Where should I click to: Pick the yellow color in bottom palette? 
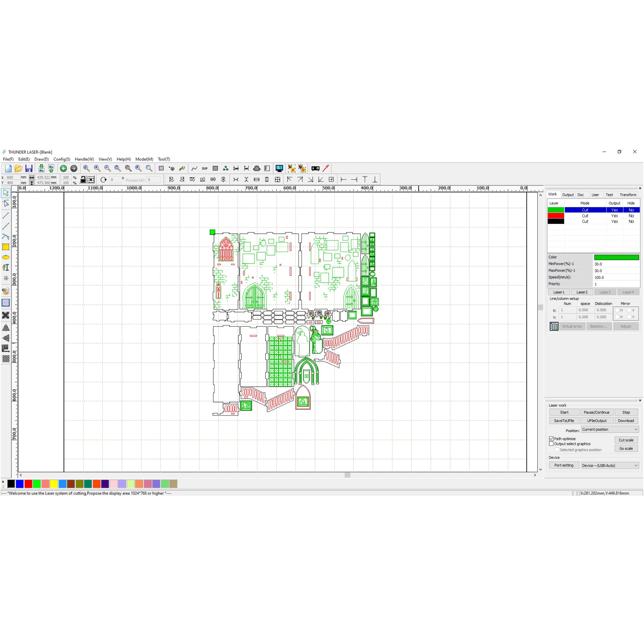point(54,484)
